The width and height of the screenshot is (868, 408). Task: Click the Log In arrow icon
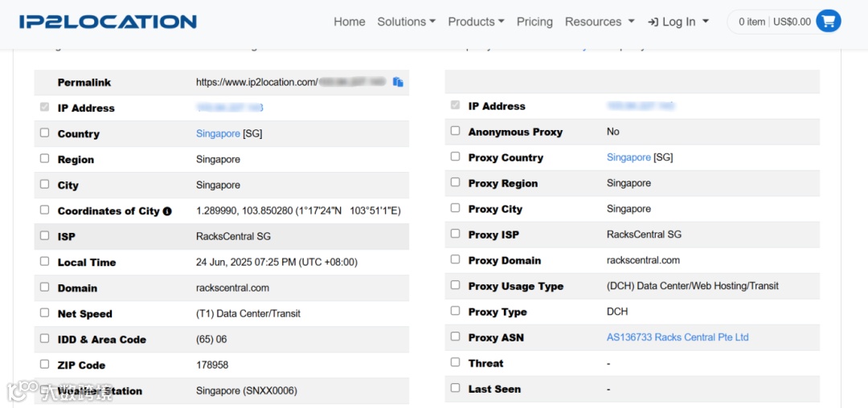(x=653, y=22)
